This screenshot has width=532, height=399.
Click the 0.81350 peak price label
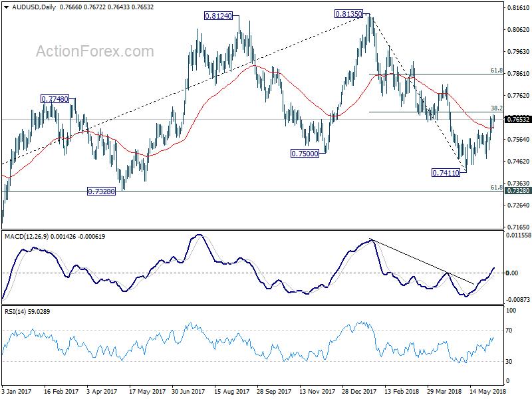coord(348,14)
